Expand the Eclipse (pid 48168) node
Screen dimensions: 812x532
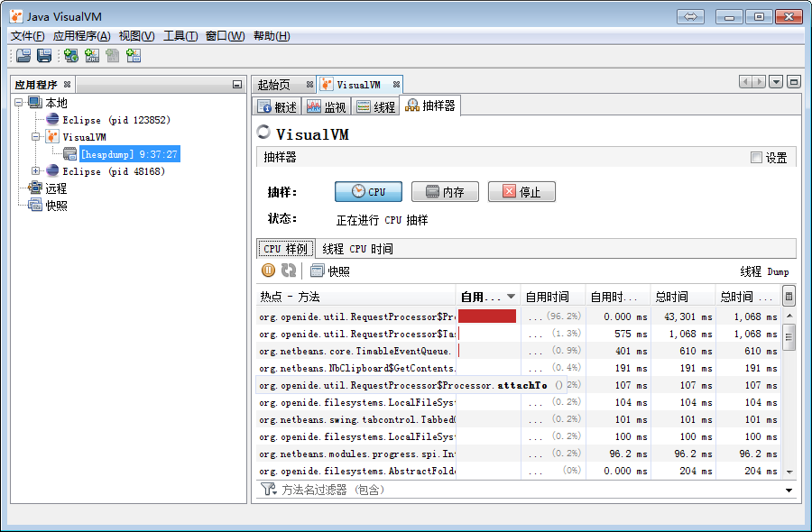click(35, 170)
